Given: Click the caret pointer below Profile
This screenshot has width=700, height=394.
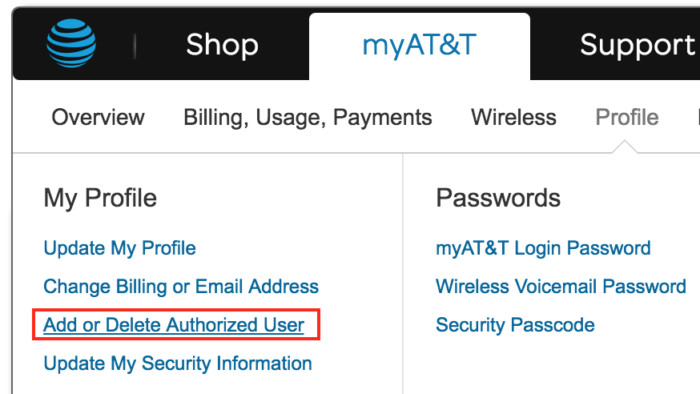Looking at the screenshot, I should pos(625,147).
